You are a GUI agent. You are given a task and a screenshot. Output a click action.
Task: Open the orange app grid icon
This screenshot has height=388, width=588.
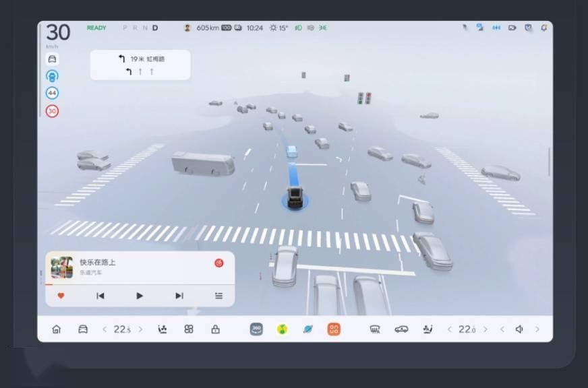pos(334,329)
